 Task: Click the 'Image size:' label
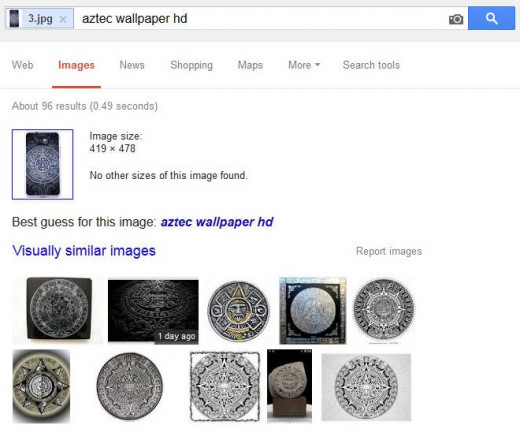(116, 136)
